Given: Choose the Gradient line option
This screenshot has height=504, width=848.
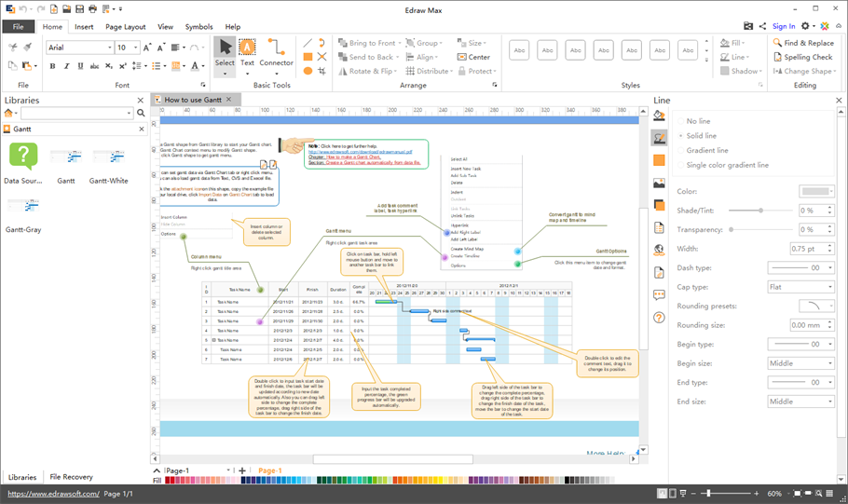Looking at the screenshot, I should coord(707,150).
